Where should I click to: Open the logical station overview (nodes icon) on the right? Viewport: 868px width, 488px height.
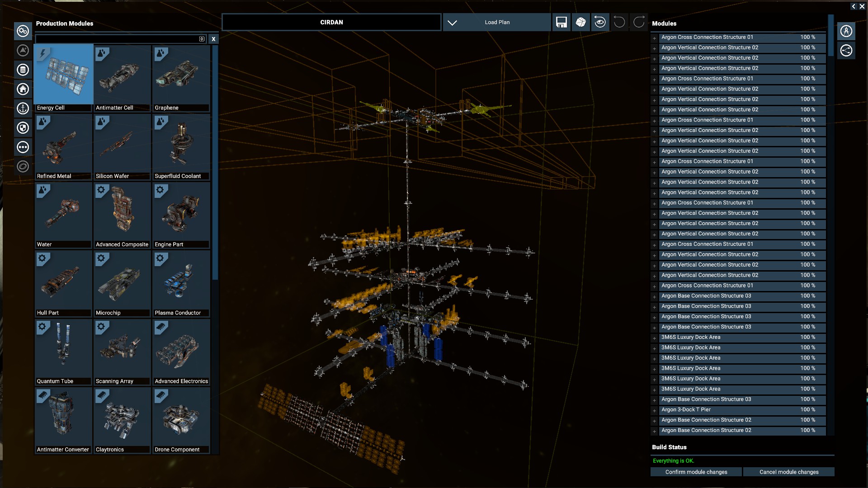tap(846, 50)
